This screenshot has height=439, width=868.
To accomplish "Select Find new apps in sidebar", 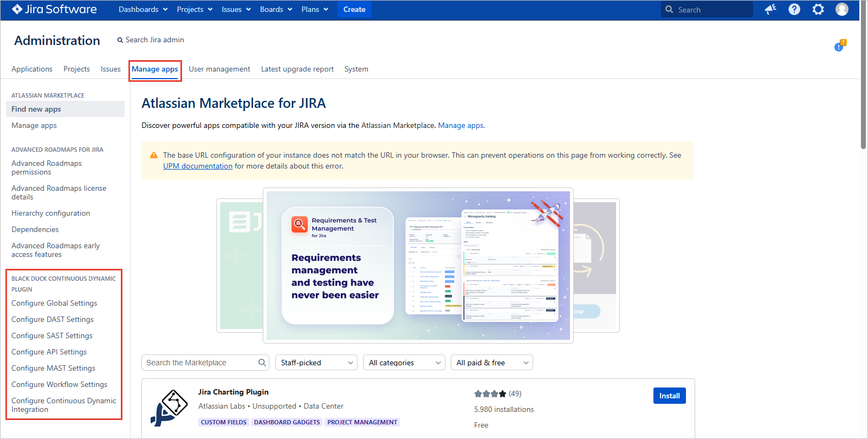I will click(x=65, y=109).
